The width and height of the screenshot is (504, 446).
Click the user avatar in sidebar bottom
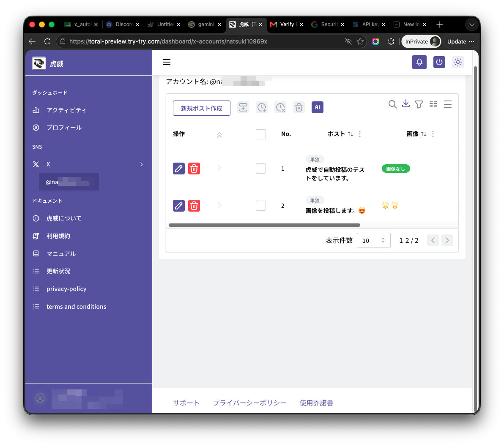(x=40, y=398)
